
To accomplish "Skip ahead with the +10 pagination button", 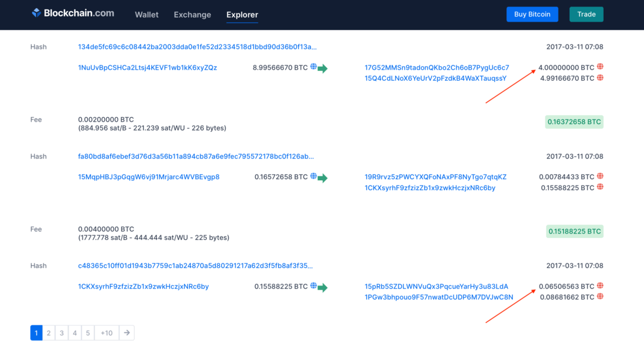I will tap(107, 333).
